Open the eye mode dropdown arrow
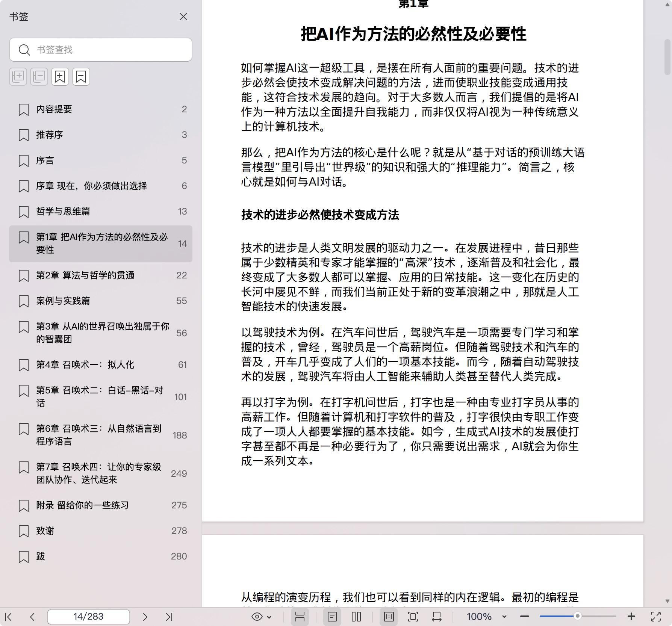Screen dimensions: 672x626 (269, 617)
